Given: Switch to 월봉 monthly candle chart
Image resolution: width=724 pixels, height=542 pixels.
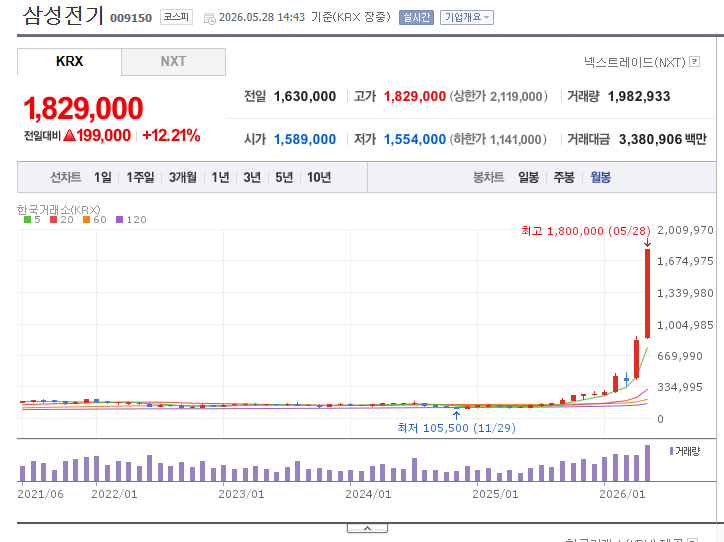Looking at the screenshot, I should [600, 177].
